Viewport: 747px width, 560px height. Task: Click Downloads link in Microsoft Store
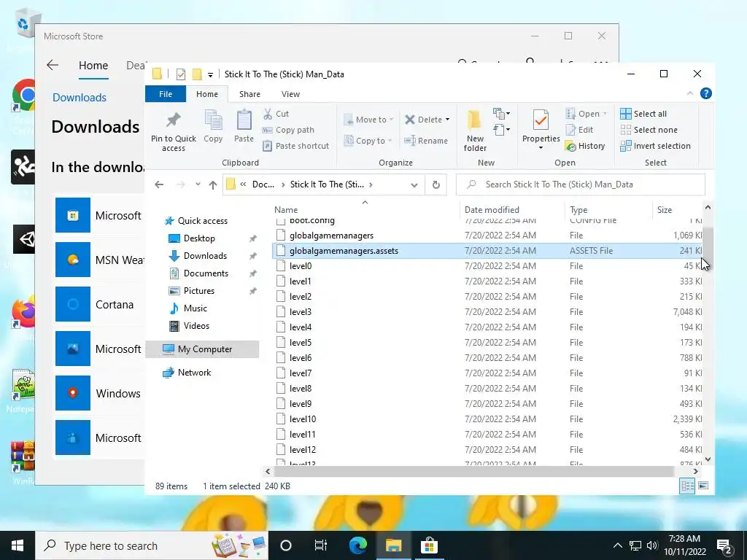(79, 97)
